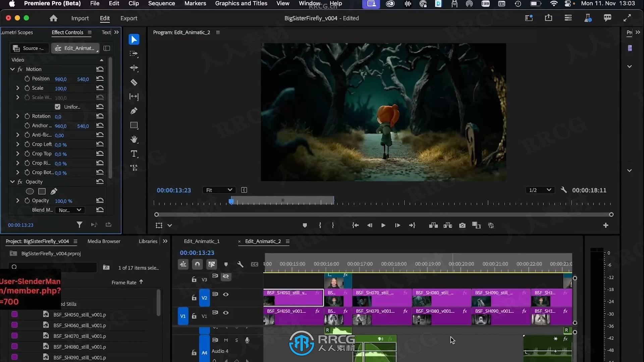Click the Lift button in Program monitor

(x=433, y=226)
